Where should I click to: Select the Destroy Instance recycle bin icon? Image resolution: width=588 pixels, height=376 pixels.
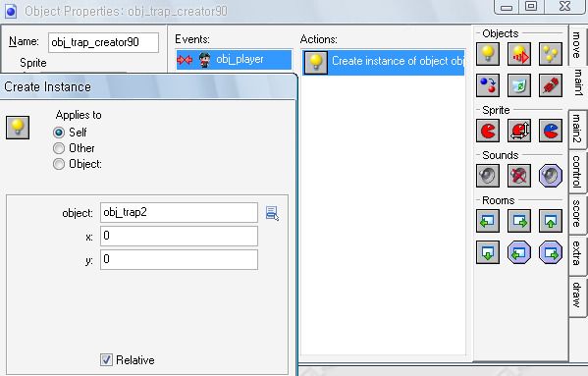pos(519,85)
